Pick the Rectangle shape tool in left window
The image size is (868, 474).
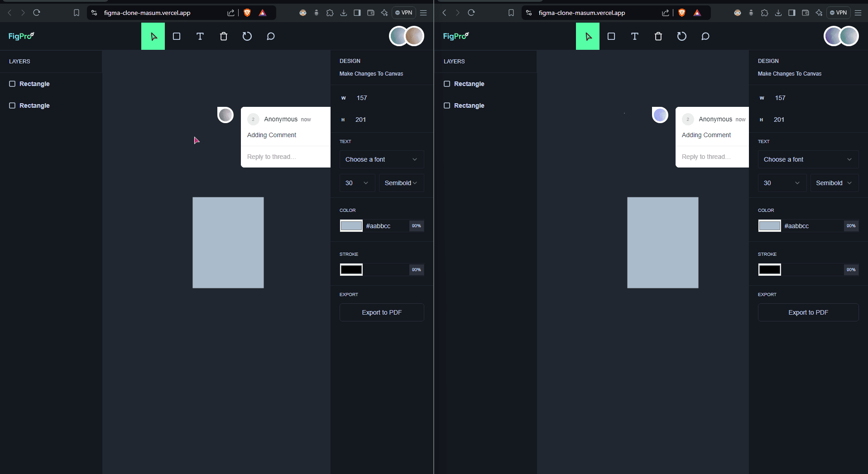[x=177, y=36]
